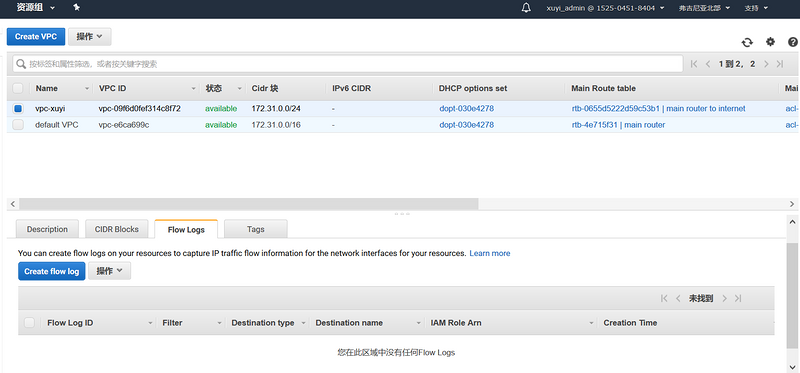Viewport: 800px width, 373px height.
Task: Refresh the VPC list
Action: [x=747, y=42]
